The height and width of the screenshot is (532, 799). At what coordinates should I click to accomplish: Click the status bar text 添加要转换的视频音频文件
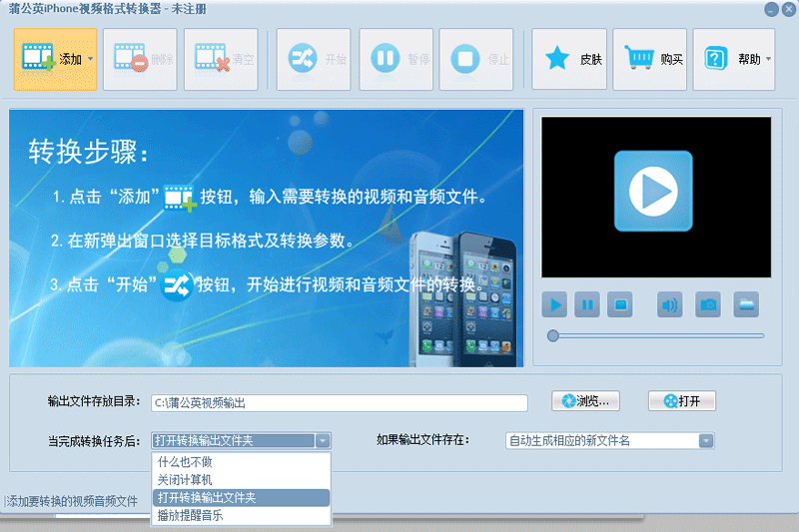[x=72, y=501]
